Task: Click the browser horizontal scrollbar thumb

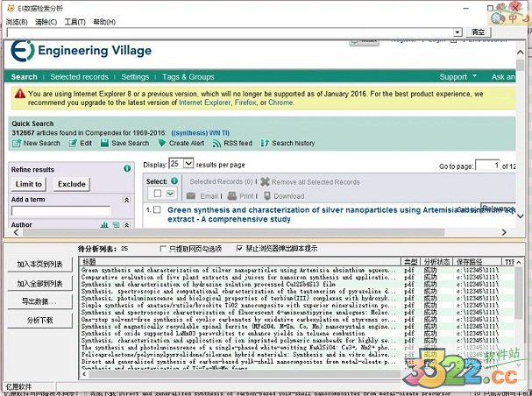Action: [x=233, y=232]
